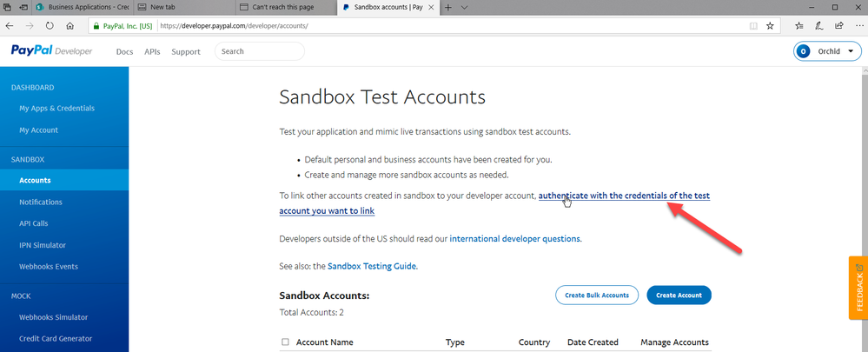The width and height of the screenshot is (868, 352).
Task: Go back with the browser back arrow
Action: pyautogui.click(x=10, y=25)
